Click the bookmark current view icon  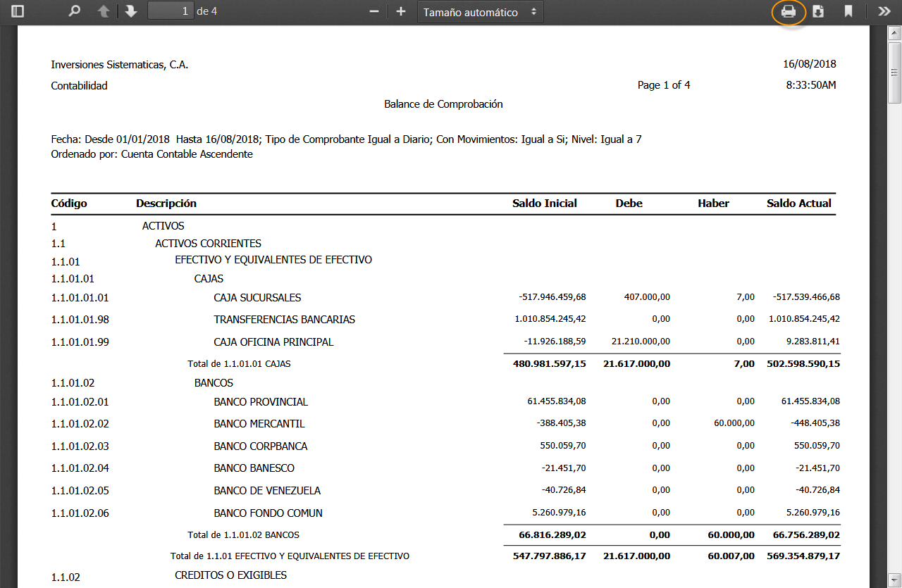[x=848, y=11]
